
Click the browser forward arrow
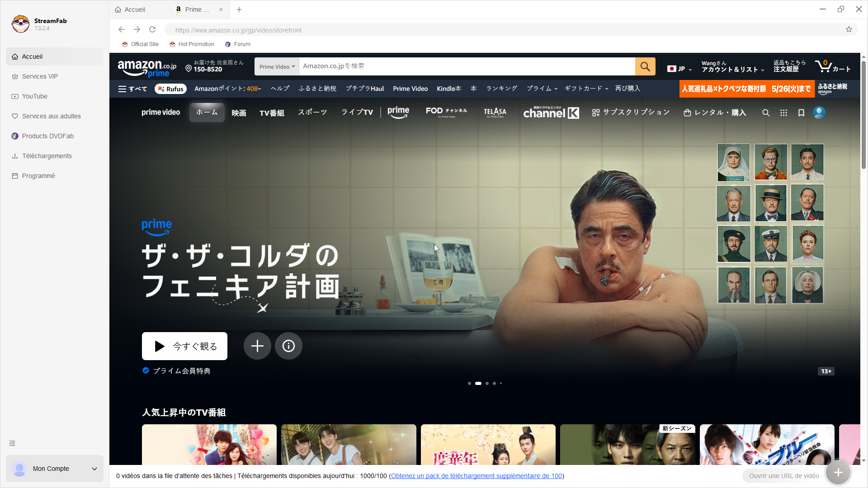[x=137, y=30]
